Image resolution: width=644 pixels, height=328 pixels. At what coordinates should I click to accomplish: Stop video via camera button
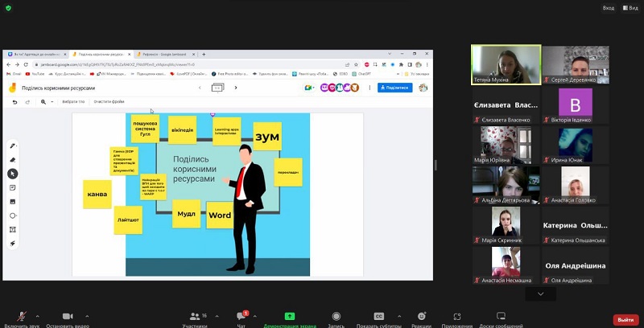click(x=68, y=316)
